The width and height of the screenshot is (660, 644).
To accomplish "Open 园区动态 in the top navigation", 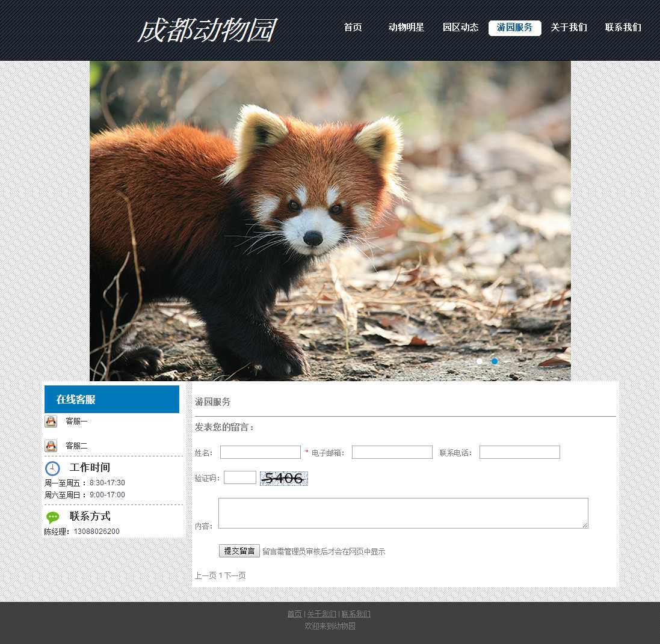I will coord(460,28).
